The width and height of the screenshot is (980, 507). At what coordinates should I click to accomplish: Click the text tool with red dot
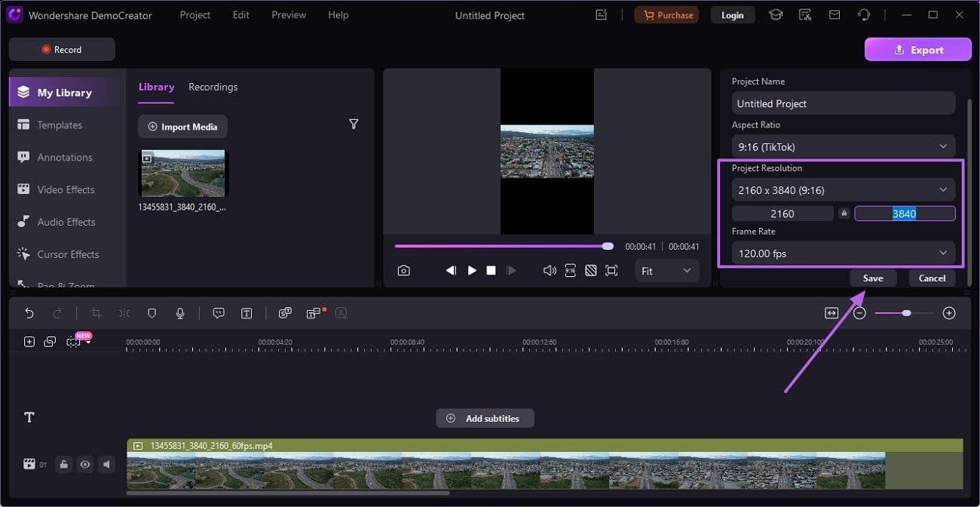(314, 313)
